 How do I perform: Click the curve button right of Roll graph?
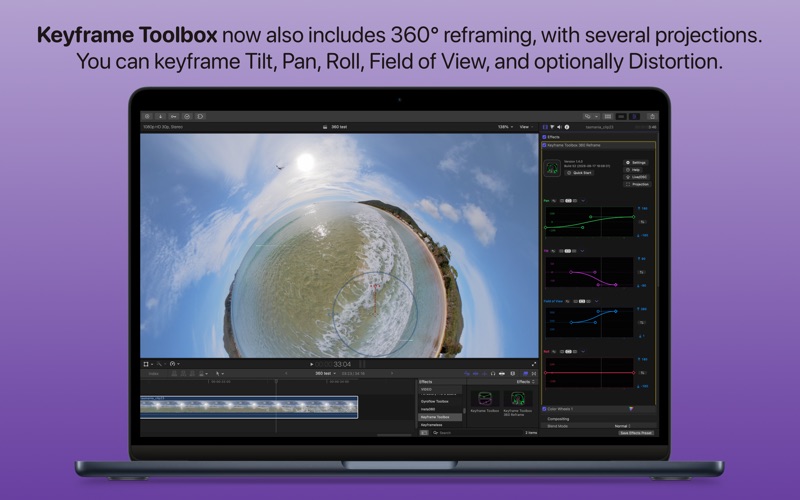click(642, 373)
